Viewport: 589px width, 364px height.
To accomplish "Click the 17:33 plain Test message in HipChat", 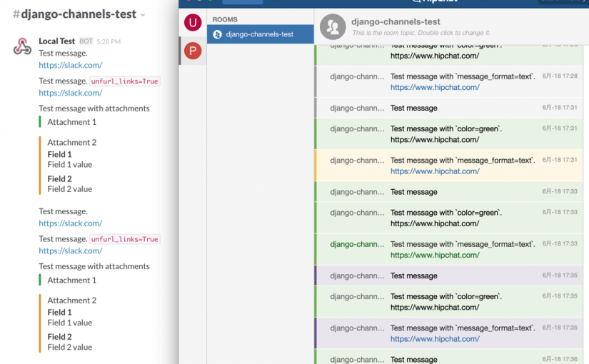I will pos(414,192).
